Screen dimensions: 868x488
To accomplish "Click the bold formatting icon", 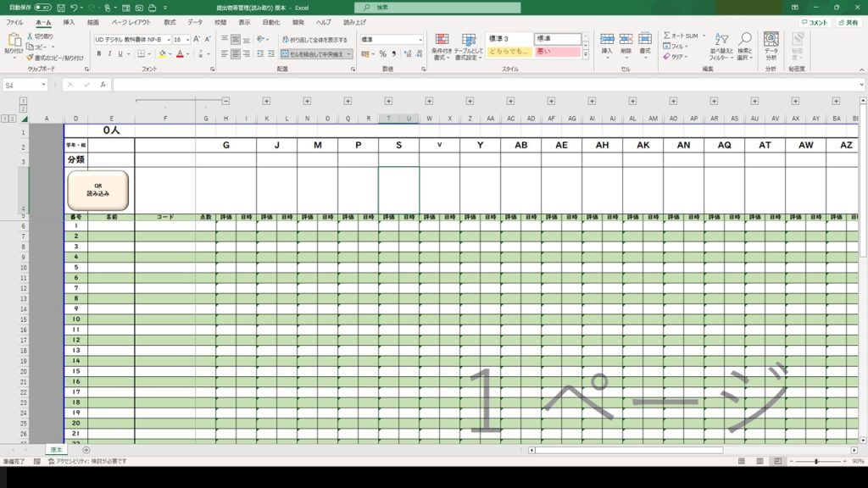I will [98, 53].
